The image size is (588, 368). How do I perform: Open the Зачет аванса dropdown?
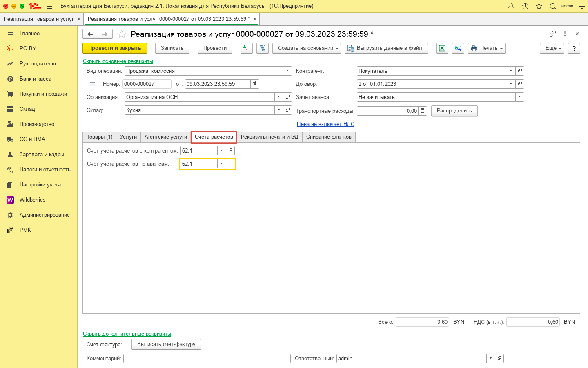[519, 97]
